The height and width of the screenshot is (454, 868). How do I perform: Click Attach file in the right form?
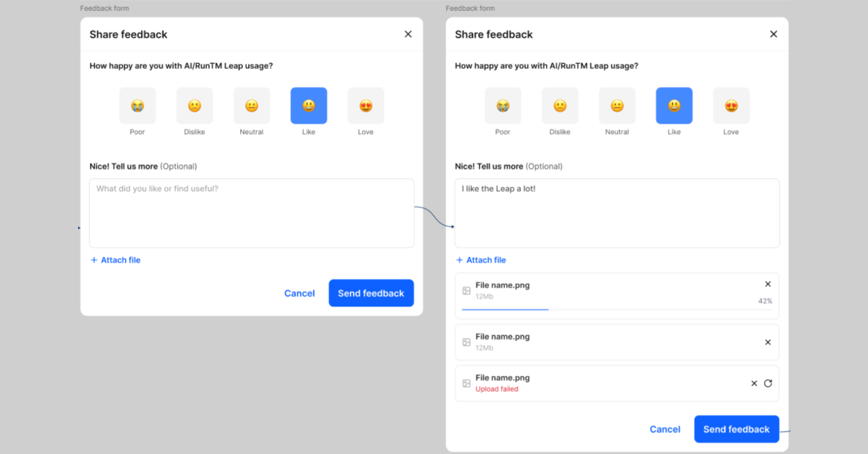(481, 260)
